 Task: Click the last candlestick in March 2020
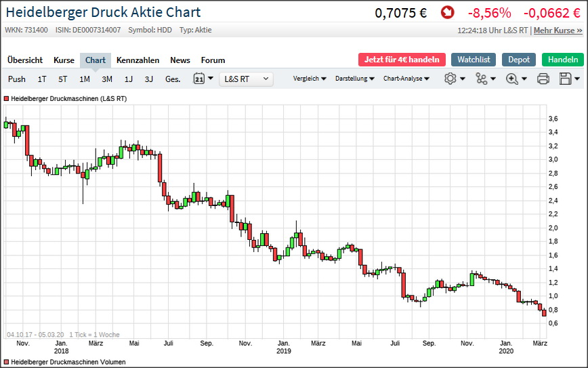(544, 312)
